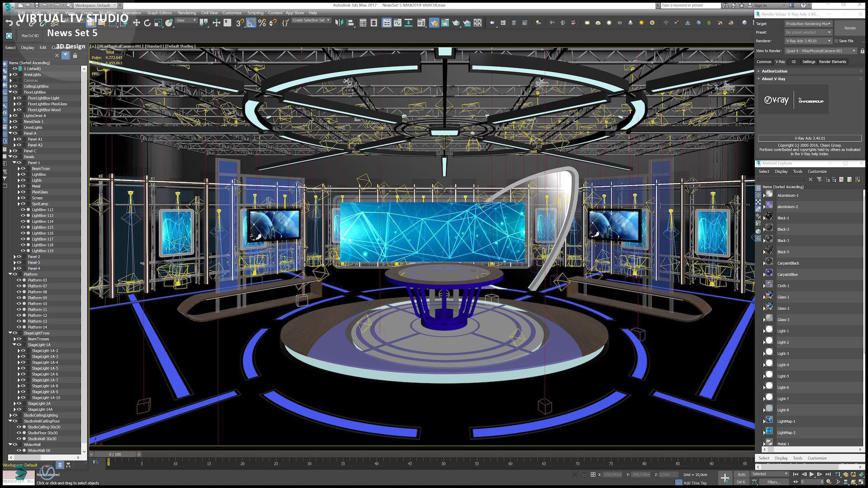Click the lock icon in Scene Explorer toolbar
The height and width of the screenshot is (488, 868).
click(75, 55)
